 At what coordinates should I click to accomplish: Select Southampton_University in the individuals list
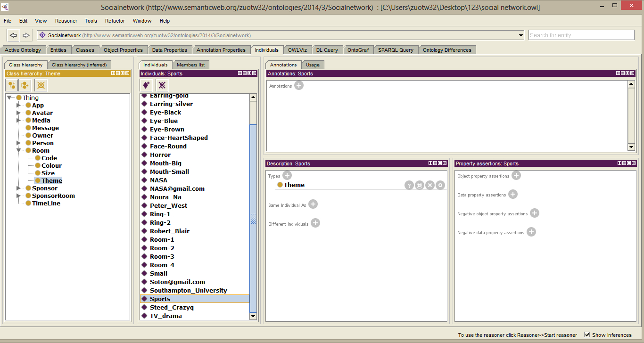(x=188, y=291)
